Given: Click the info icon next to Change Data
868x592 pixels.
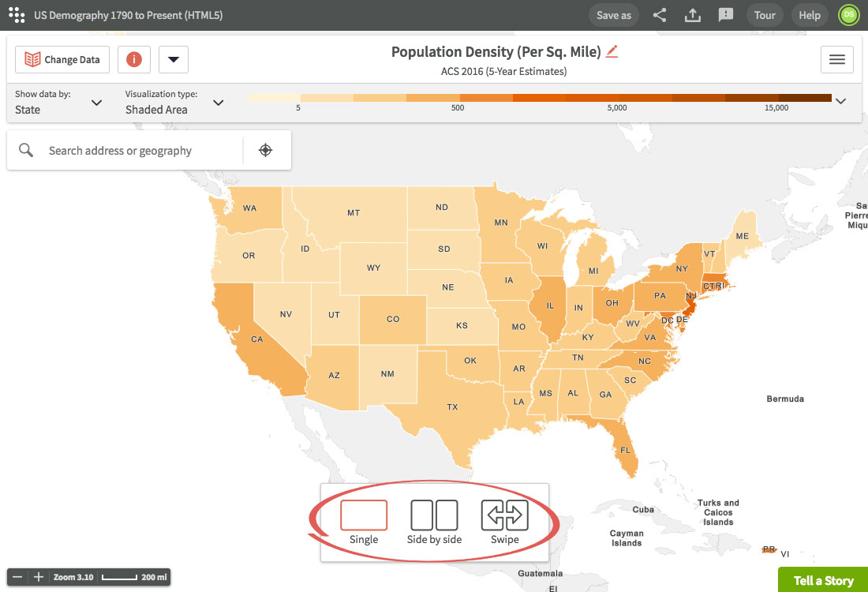Looking at the screenshot, I should [134, 59].
